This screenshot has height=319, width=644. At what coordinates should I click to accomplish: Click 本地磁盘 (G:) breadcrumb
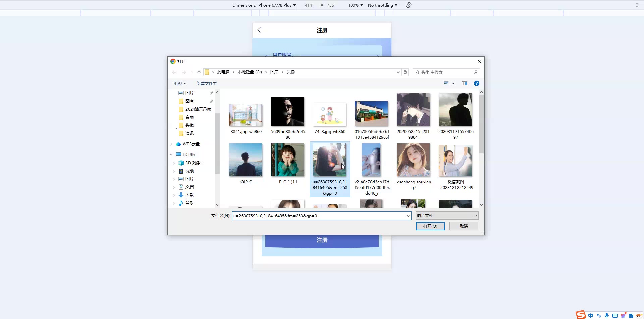[250, 72]
